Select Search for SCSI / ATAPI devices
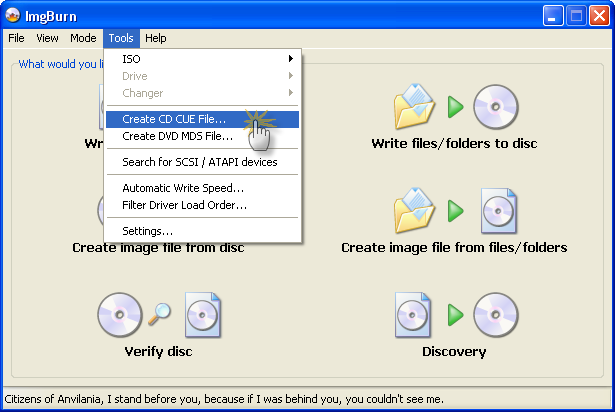The image size is (615, 412). (x=202, y=162)
